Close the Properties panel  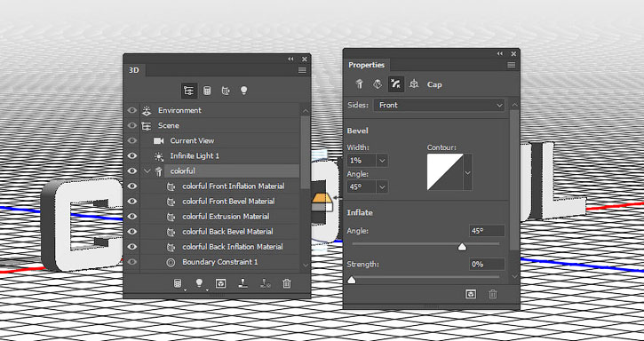tap(513, 54)
